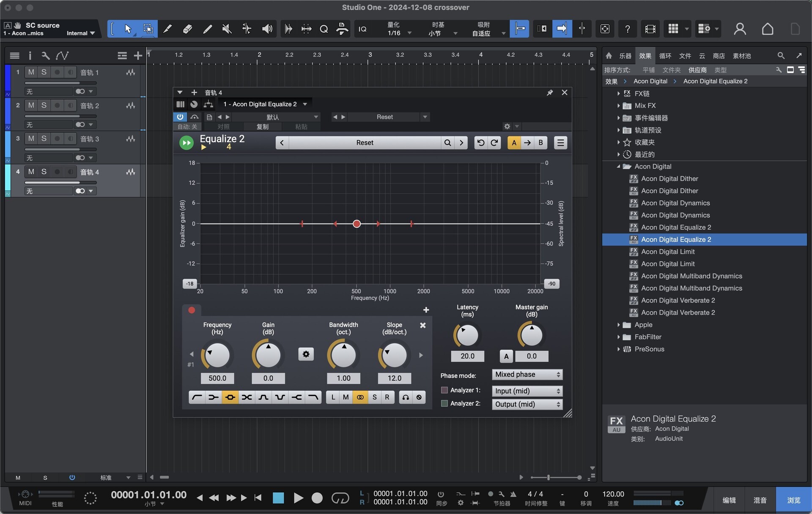Pin the plugin window
812x514 pixels.
(550, 93)
